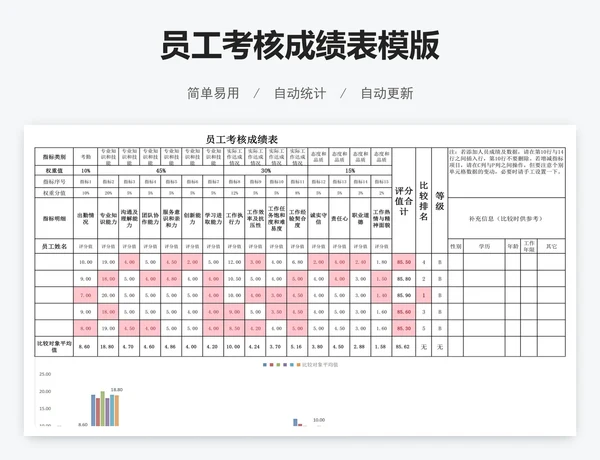Viewport: 600px width, 460px height.
Task: Select the '简单易用' subtitle text
Action: tap(213, 93)
